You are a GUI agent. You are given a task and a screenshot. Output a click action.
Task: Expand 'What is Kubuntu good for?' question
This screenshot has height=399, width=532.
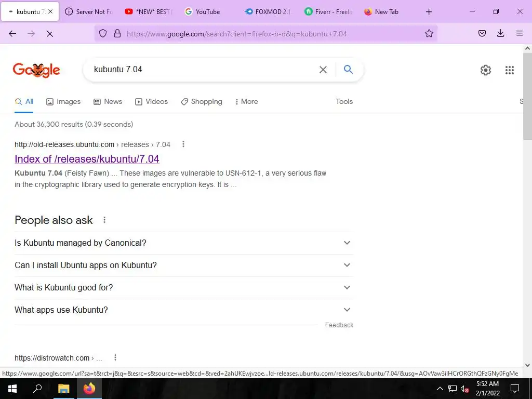click(184, 288)
